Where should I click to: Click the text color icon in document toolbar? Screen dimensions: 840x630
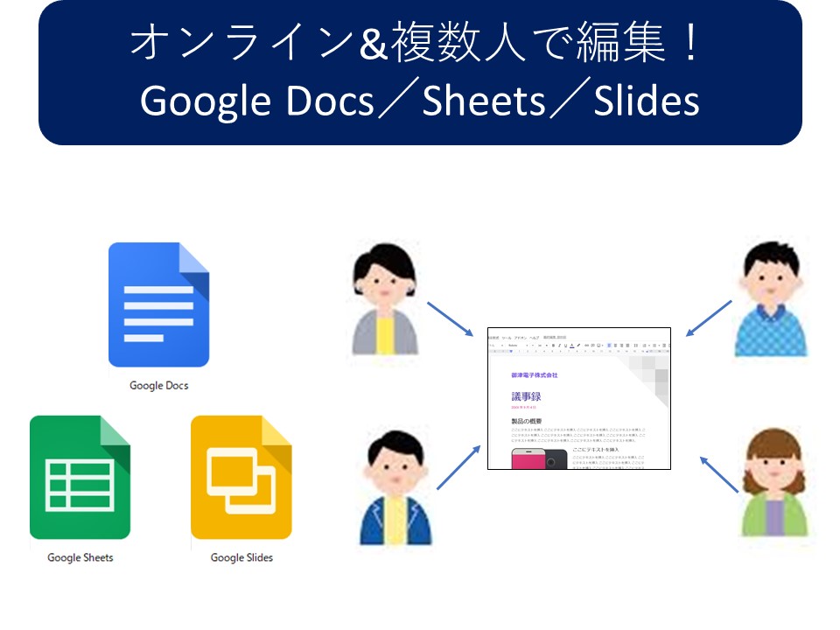[x=571, y=346]
